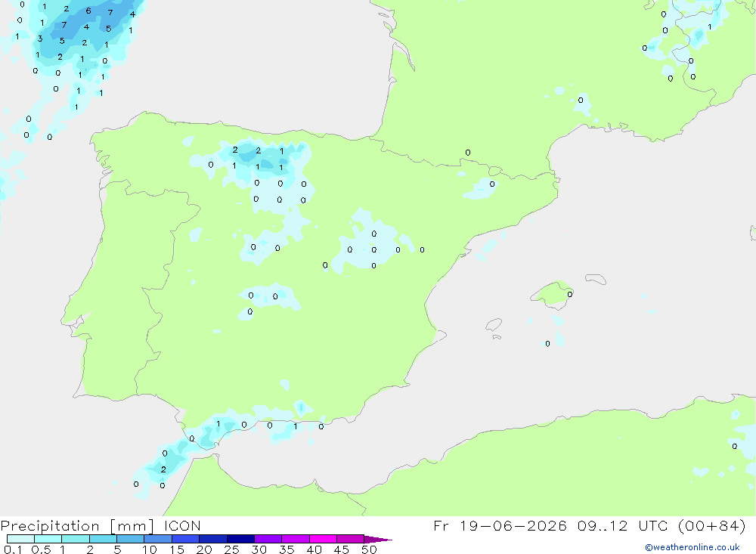Click the 0.1–0.5 mm legend color swatch
Image resolution: width=756 pixels, height=554 pixels.
(20, 539)
